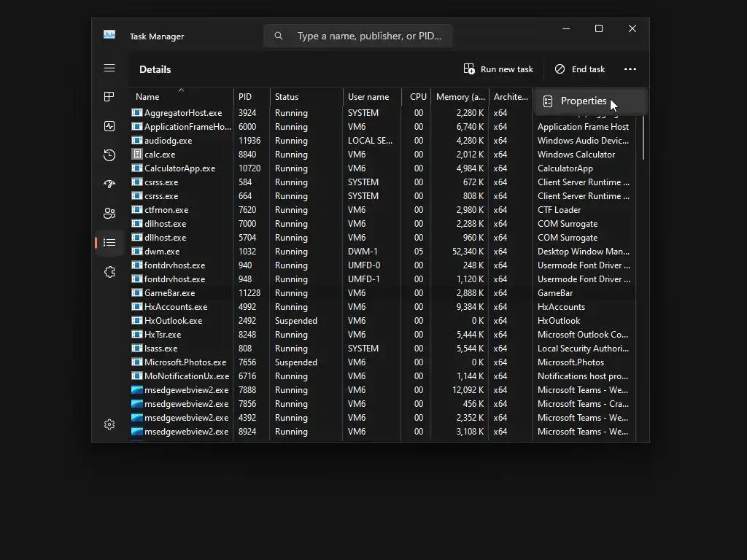Viewport: 747px width, 560px height.
Task: Click the Local Security Authority description
Action: pyautogui.click(x=583, y=348)
